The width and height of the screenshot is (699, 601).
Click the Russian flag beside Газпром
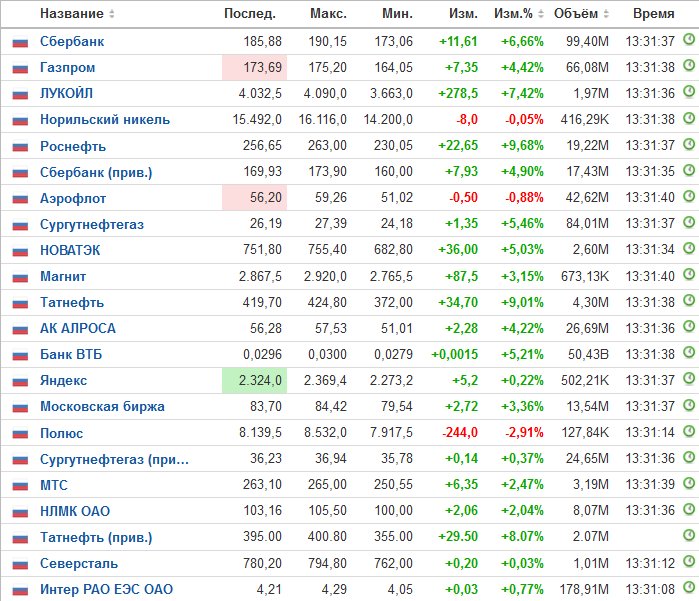20,69
